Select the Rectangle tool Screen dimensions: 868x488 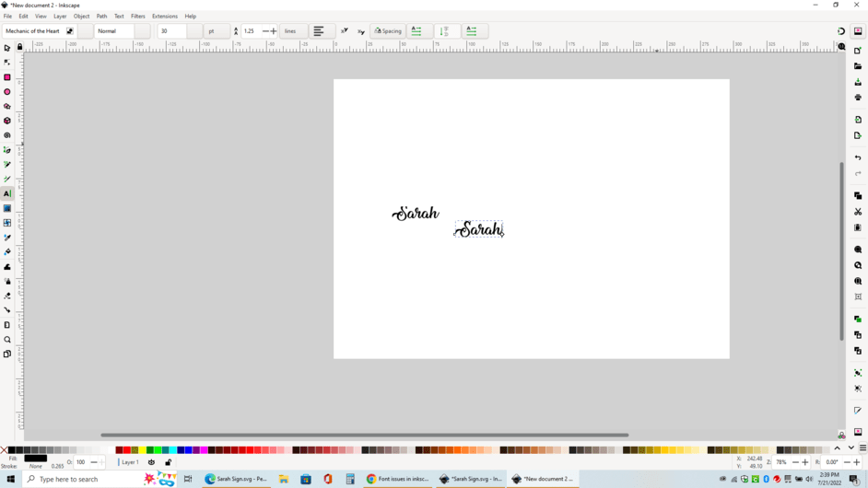pos(7,77)
